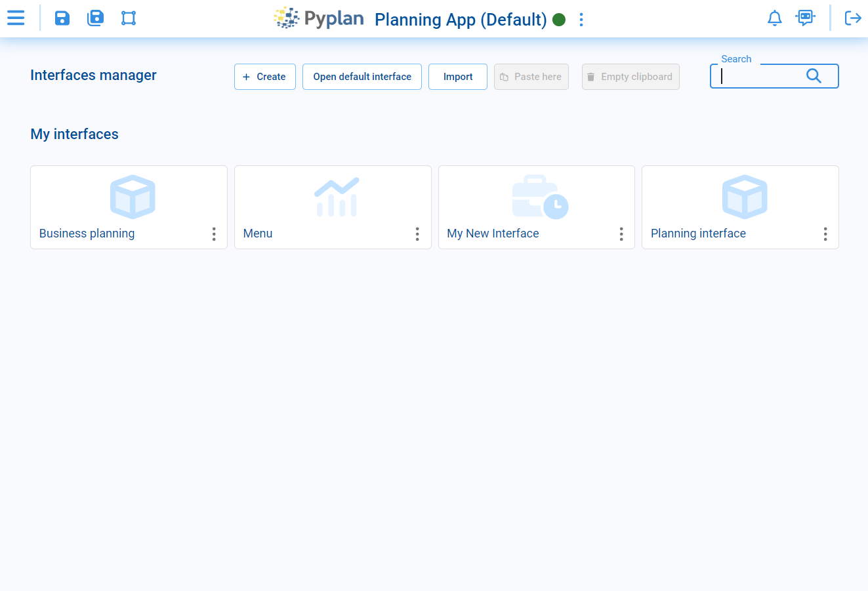Click the My interfaces heading
Screen dimensions: 868x591
(x=74, y=134)
